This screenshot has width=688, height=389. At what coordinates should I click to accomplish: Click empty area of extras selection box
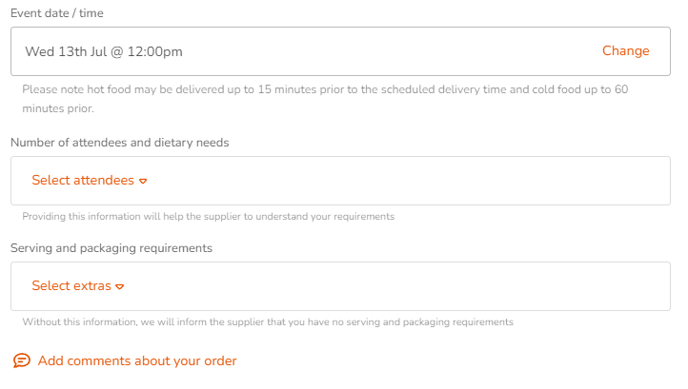pos(395,286)
